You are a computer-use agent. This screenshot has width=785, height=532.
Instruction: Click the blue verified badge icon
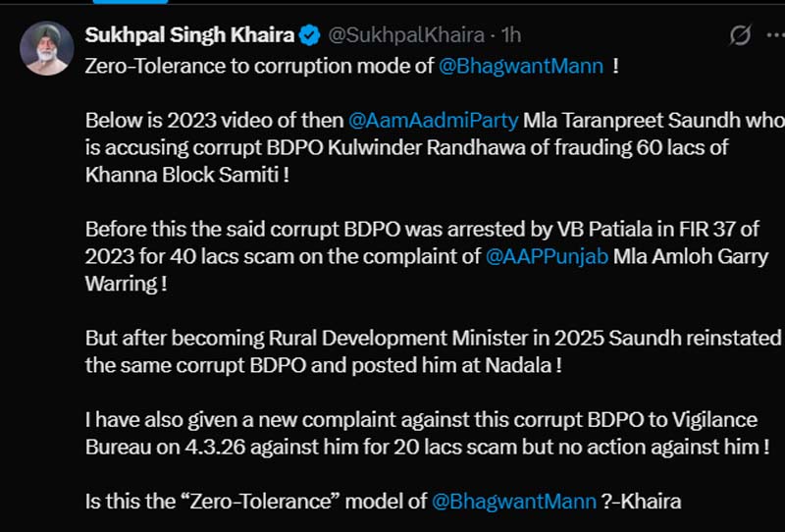pos(309,36)
